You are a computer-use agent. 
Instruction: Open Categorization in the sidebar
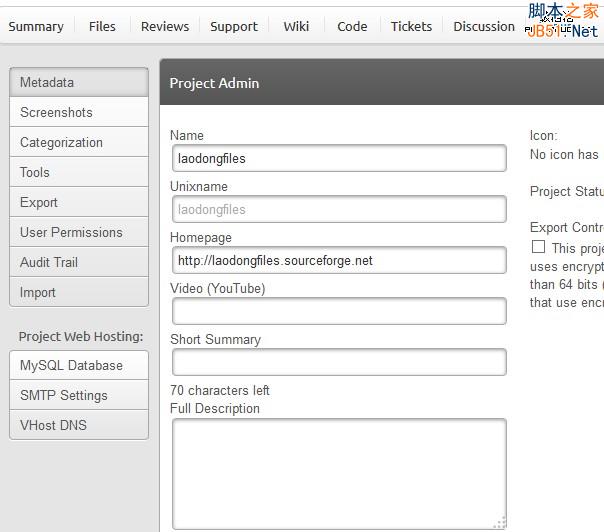pos(79,142)
